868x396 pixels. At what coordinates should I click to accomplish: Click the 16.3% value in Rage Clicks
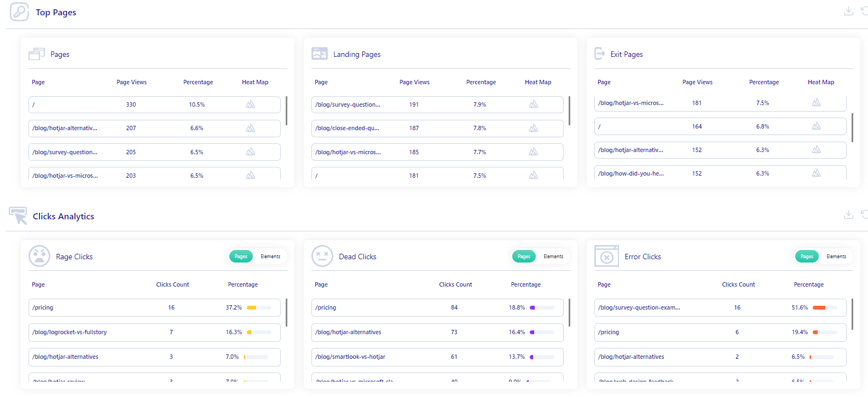coord(234,332)
